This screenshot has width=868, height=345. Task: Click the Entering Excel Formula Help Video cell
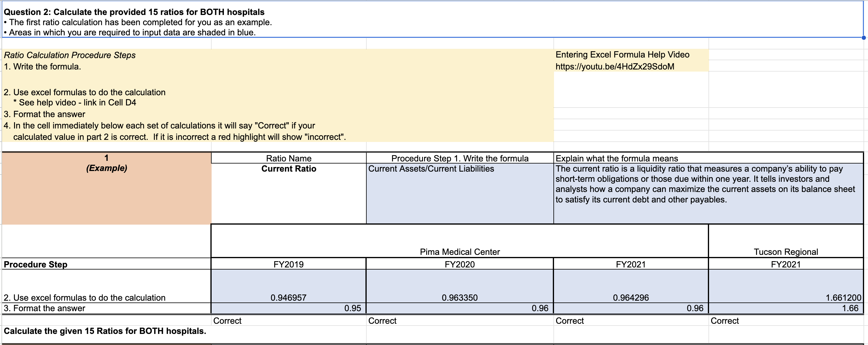click(x=622, y=55)
